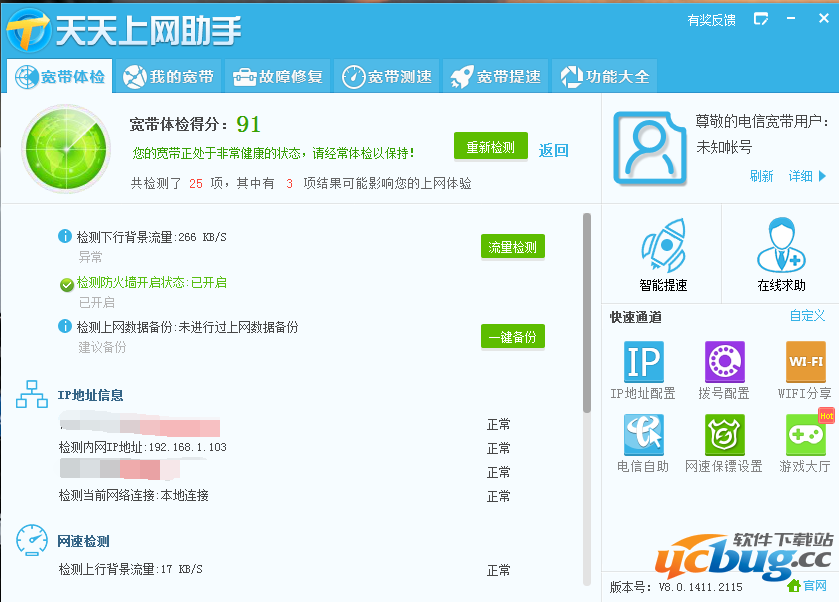Image resolution: width=839 pixels, height=602 pixels.
Task: Start 流量检测 for download traffic
Action: pos(512,245)
